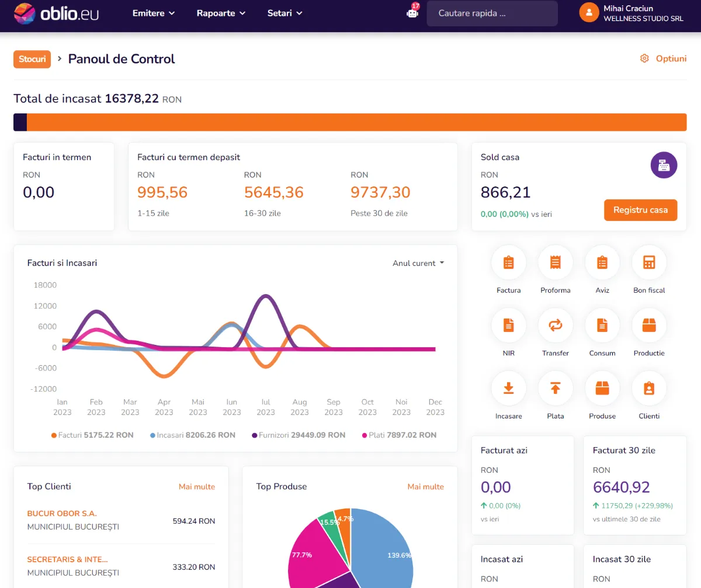Open the Consum document icon

point(602,326)
